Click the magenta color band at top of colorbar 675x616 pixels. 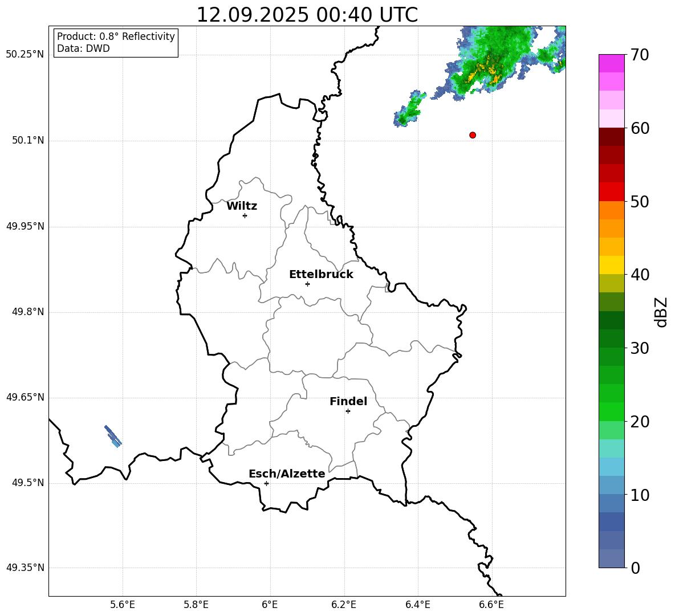tap(612, 63)
